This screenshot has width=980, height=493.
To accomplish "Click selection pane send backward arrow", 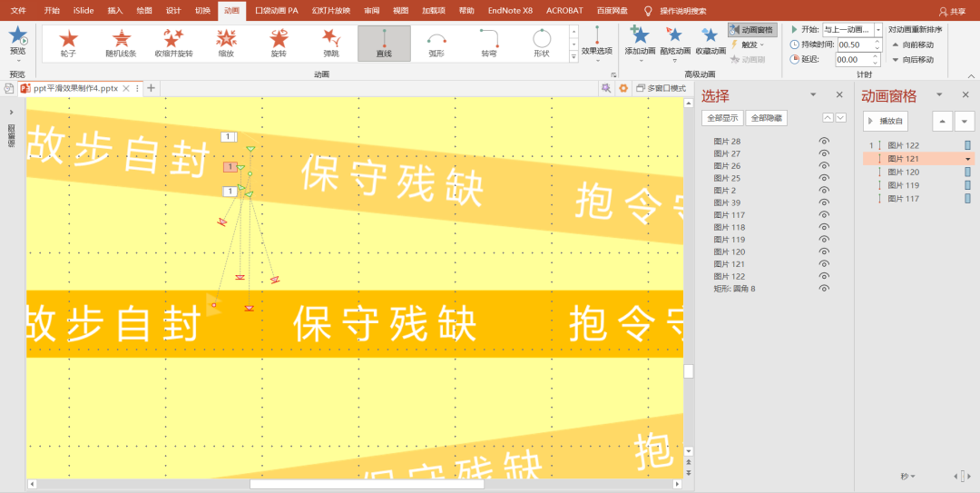I will [x=840, y=118].
